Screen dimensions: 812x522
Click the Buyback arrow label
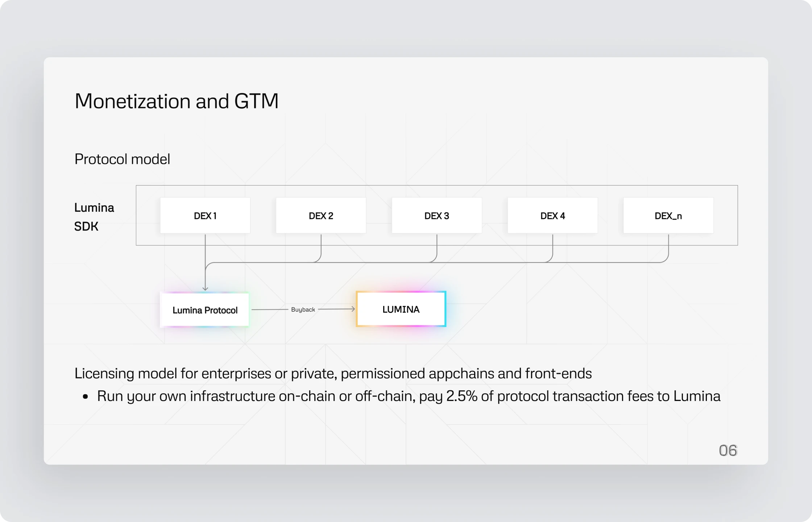pos(303,310)
